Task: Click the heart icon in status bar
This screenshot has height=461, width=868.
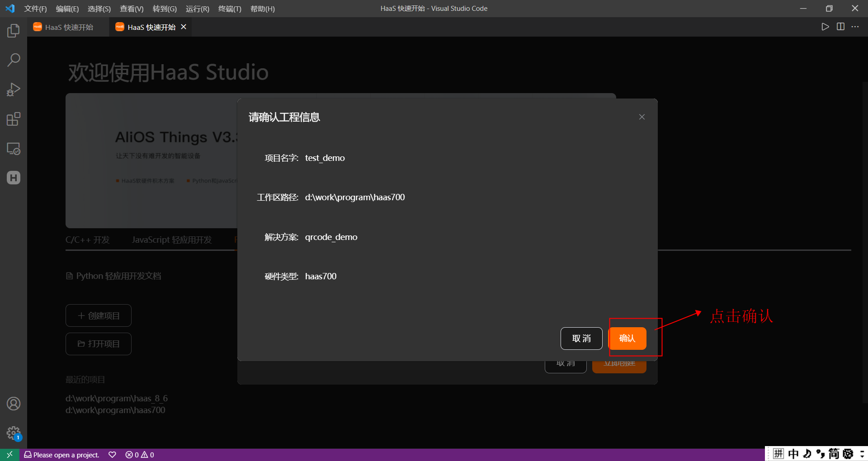Action: [113, 455]
